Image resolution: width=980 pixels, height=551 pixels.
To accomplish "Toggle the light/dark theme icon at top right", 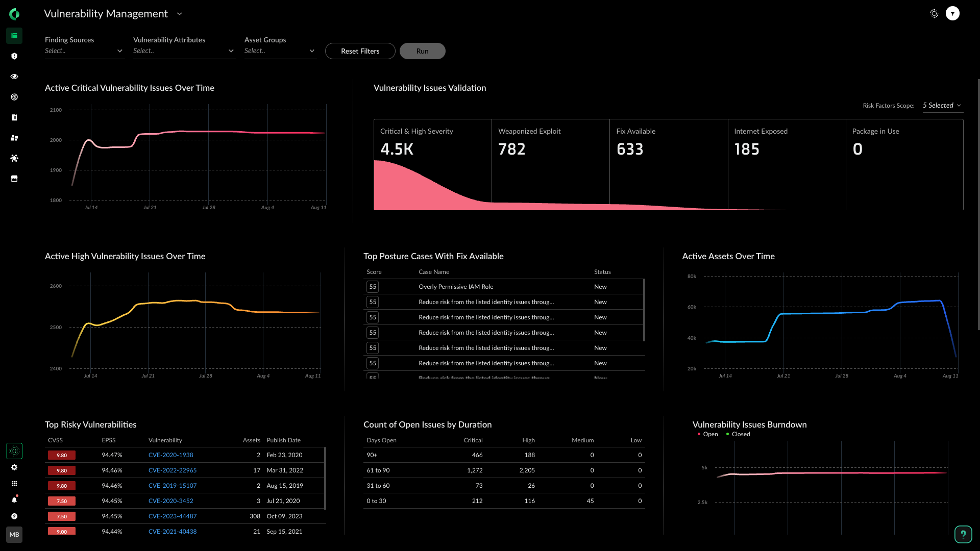I will [x=934, y=14].
